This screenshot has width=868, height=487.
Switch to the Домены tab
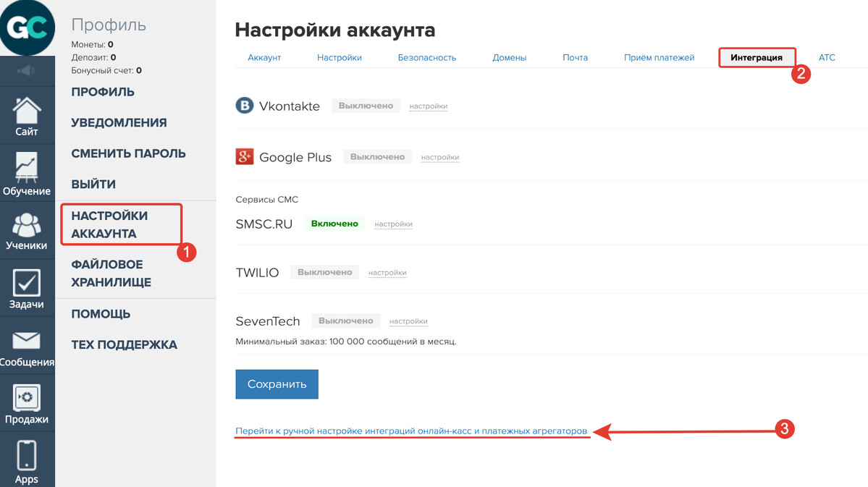point(509,58)
